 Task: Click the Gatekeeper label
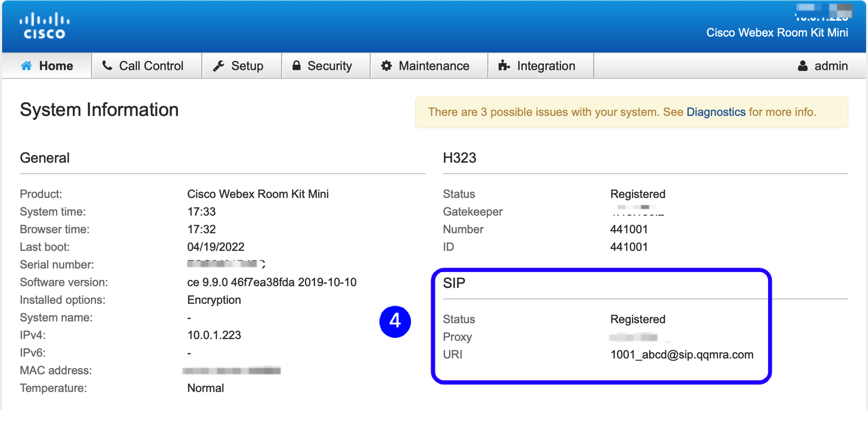[x=472, y=212]
